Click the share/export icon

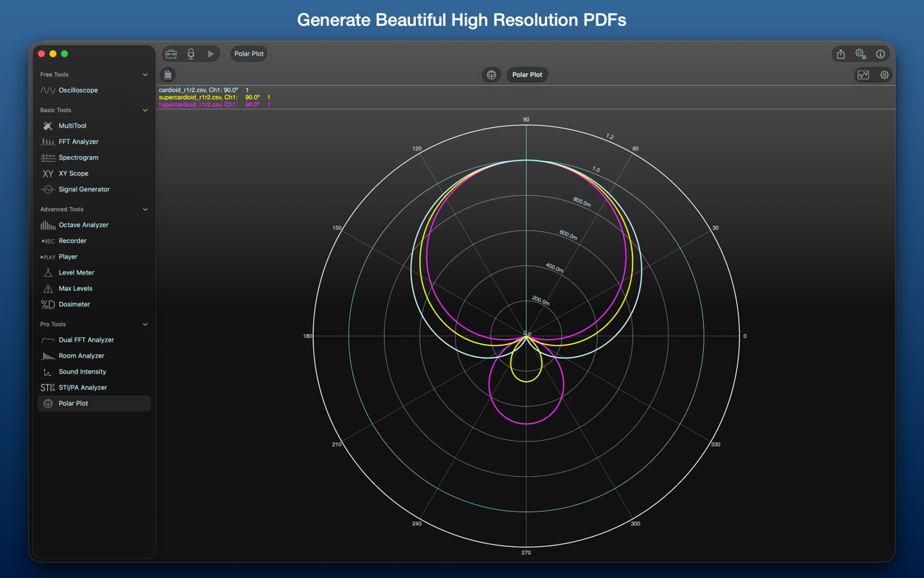point(841,54)
